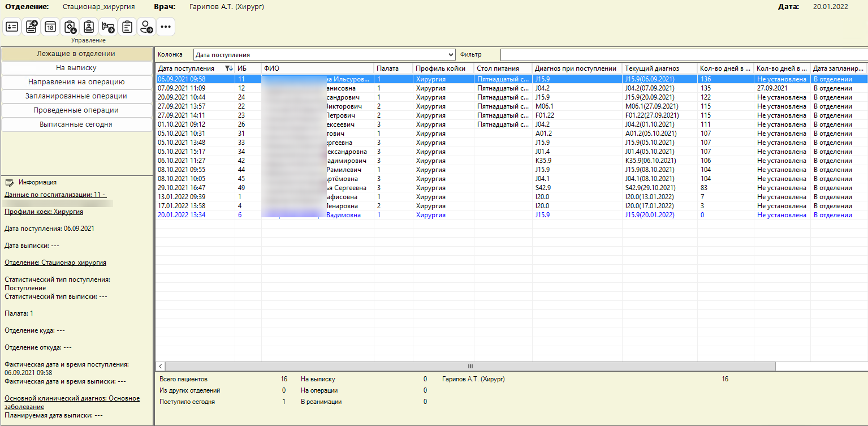
Task: Sort by Текущий диагноз column header
Action: [659, 68]
